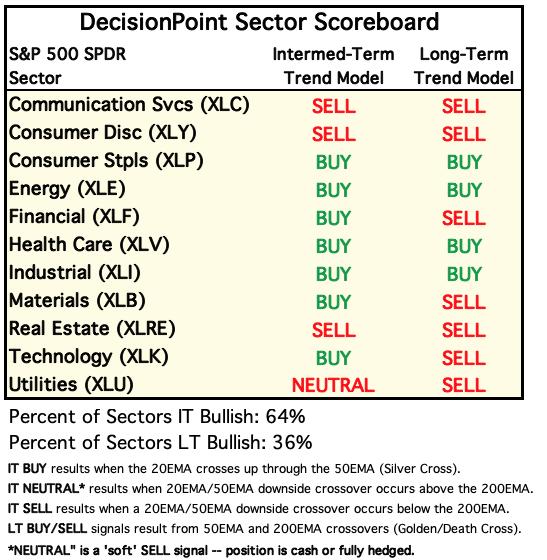547x560 pixels.
Task: Click Financial's Long-Term SELL signal
Action: pyautogui.click(x=464, y=218)
